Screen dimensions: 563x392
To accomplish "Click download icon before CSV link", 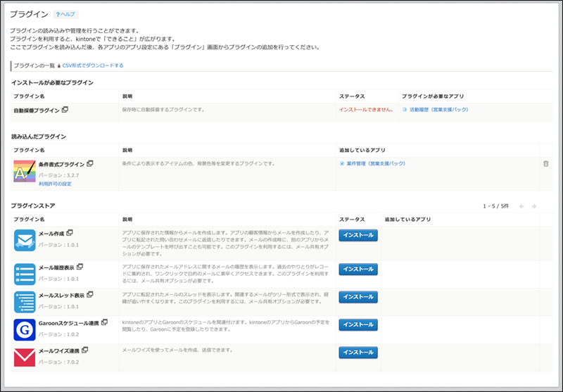I will (x=59, y=66).
